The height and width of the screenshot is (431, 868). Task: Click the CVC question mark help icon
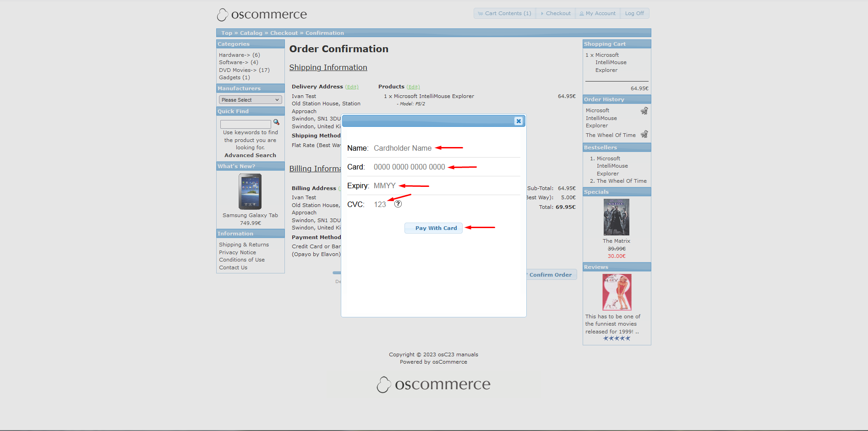[x=397, y=204]
